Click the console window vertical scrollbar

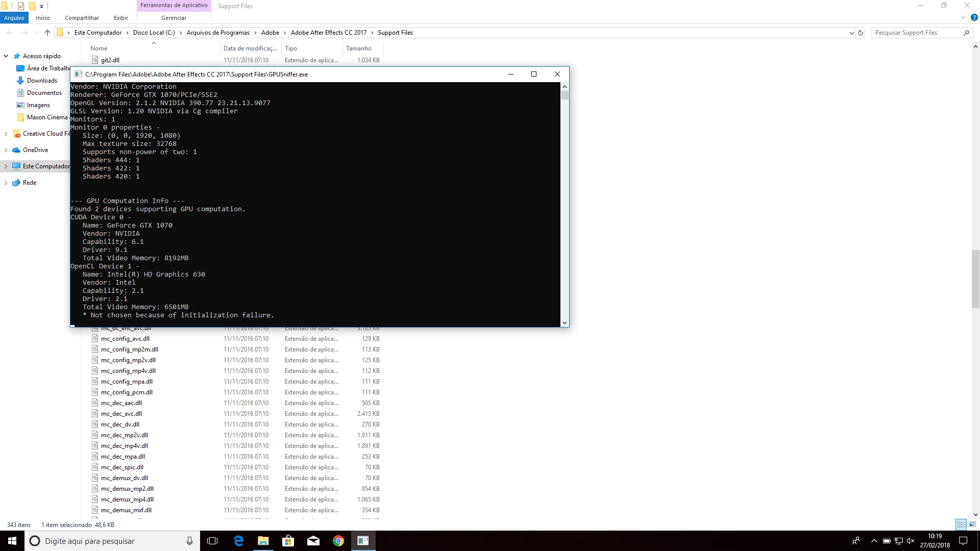tap(565, 204)
